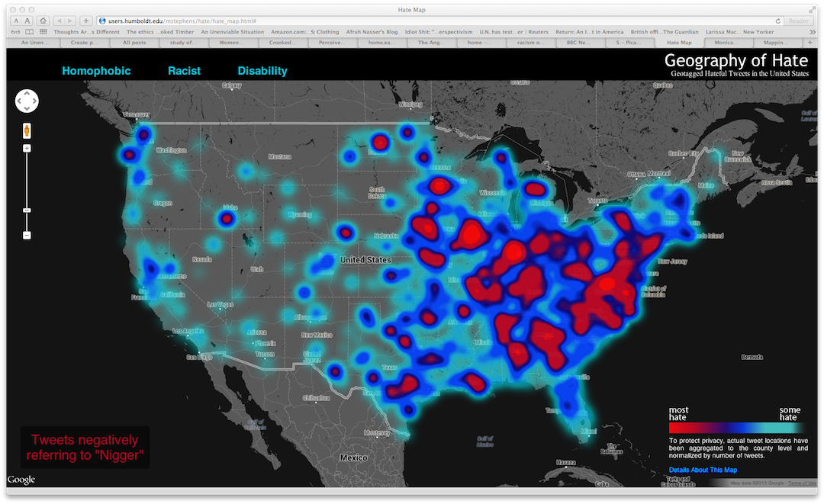Click the United States map label
Viewport: 824px width, 504px height.
point(365,260)
